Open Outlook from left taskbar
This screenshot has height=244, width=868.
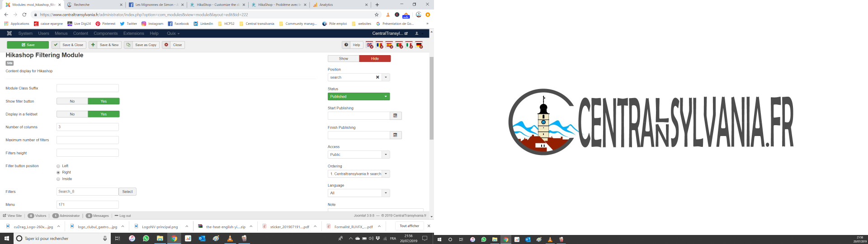[x=202, y=238]
